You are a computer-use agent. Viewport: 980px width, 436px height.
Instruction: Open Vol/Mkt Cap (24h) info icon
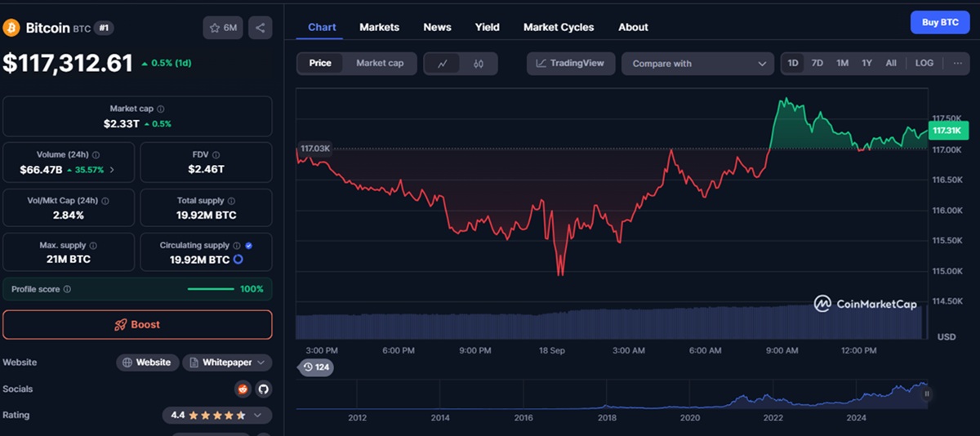click(x=105, y=200)
